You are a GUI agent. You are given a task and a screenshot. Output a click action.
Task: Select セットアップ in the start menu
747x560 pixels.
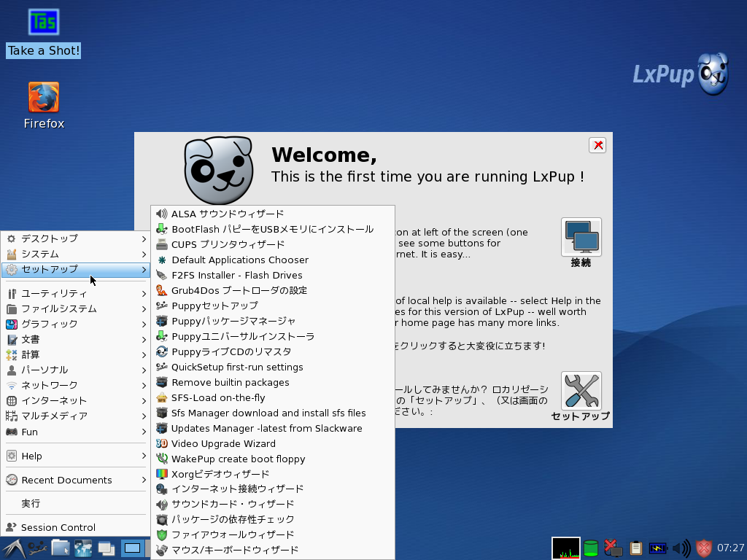click(x=76, y=270)
